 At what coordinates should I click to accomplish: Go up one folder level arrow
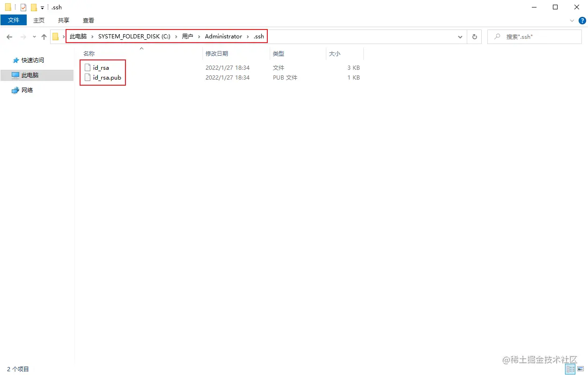click(44, 37)
